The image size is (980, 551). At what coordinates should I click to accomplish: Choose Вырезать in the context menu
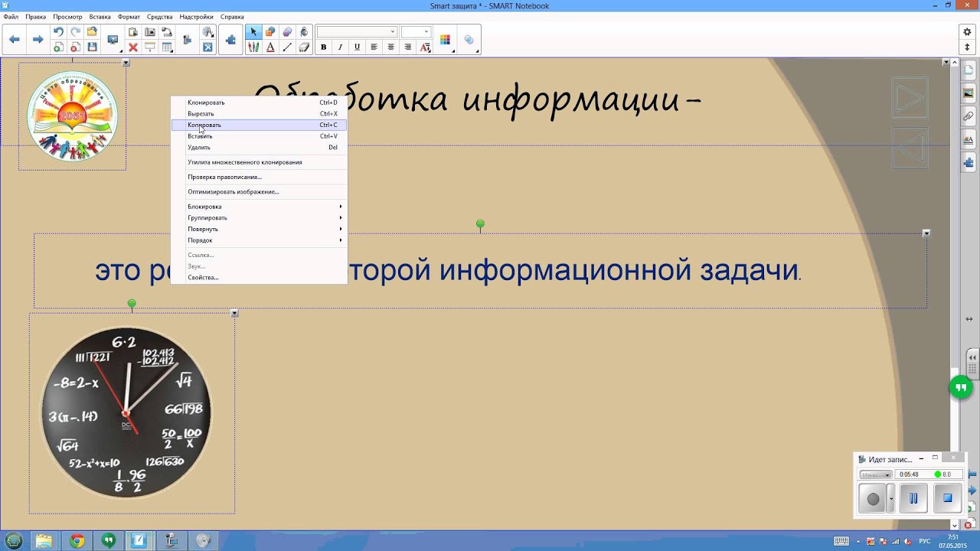pyautogui.click(x=259, y=113)
